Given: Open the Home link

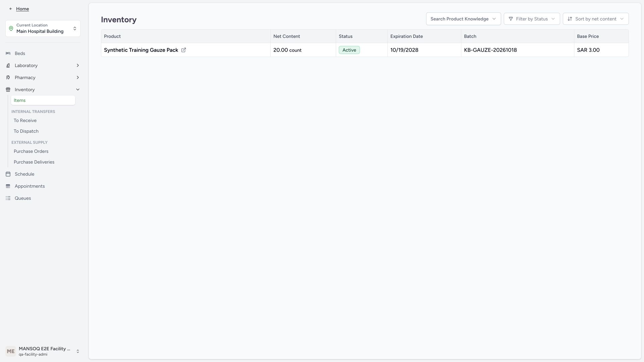Looking at the screenshot, I should click(22, 9).
